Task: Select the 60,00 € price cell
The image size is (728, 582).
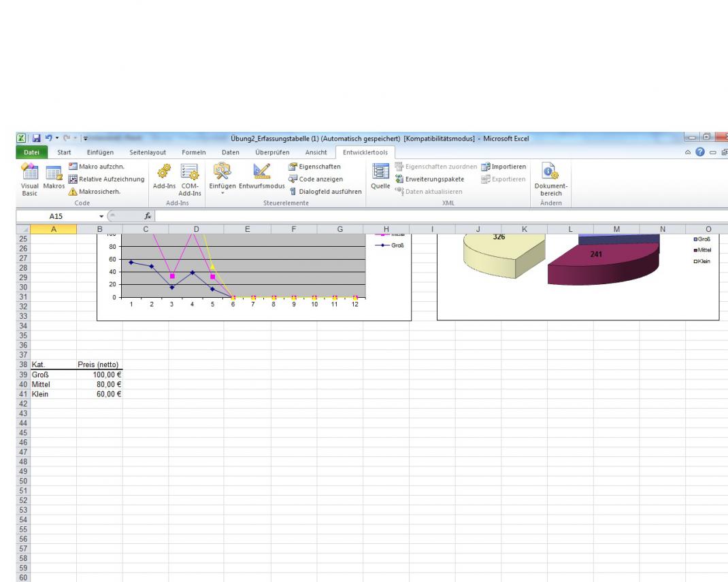Action: pos(99,394)
